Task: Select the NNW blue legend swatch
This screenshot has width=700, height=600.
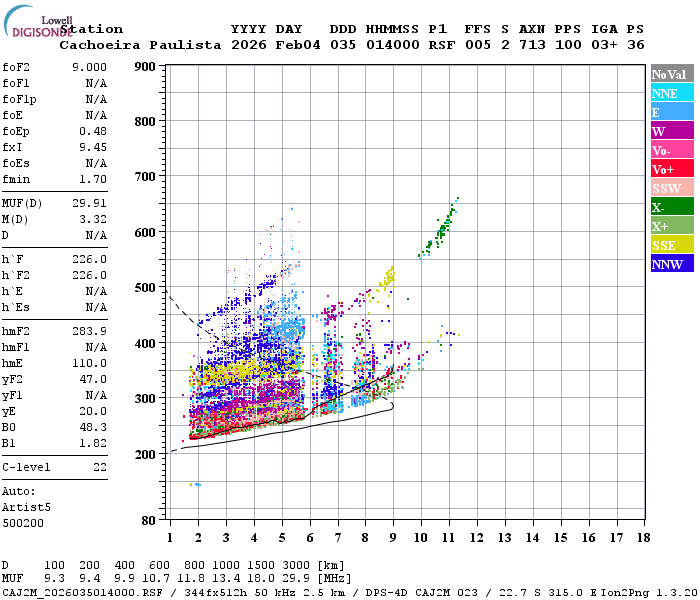Action: [x=672, y=263]
